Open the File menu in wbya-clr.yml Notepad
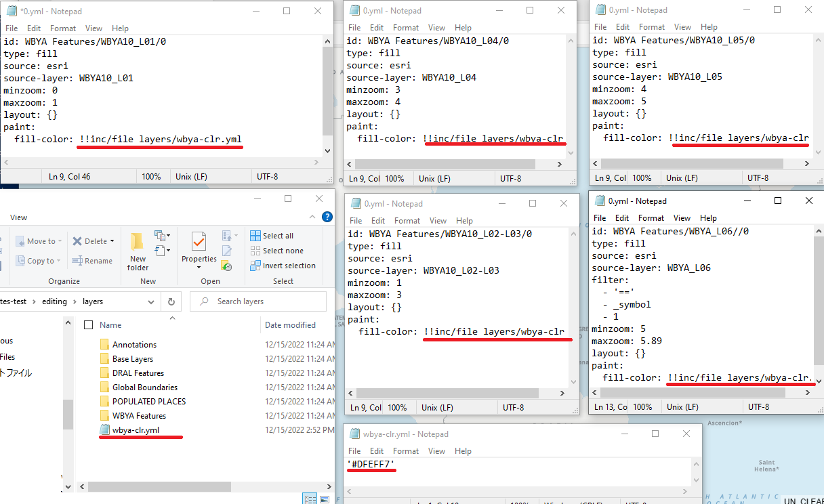824x504 pixels. tap(354, 451)
